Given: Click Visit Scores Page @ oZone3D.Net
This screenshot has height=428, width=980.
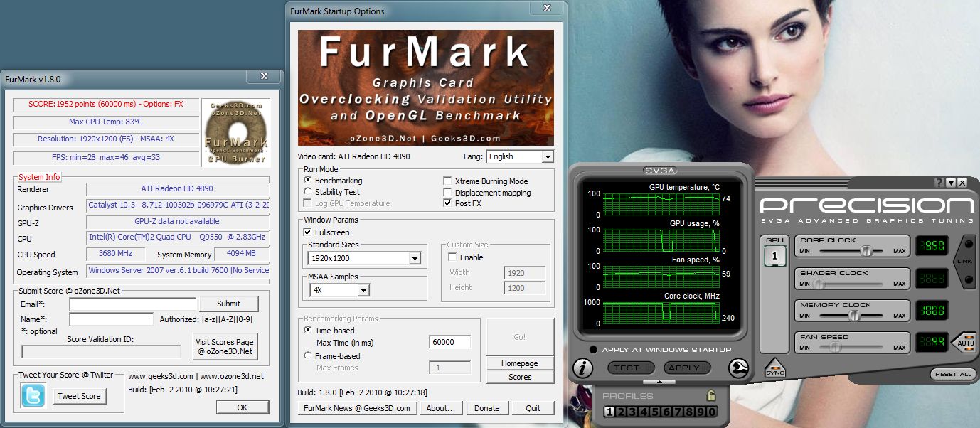Looking at the screenshot, I should click(225, 346).
